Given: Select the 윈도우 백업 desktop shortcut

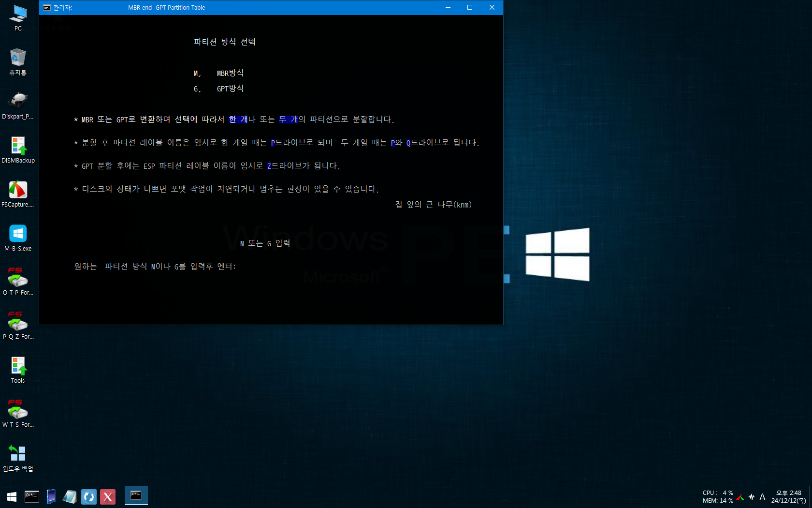Looking at the screenshot, I should point(18,458).
